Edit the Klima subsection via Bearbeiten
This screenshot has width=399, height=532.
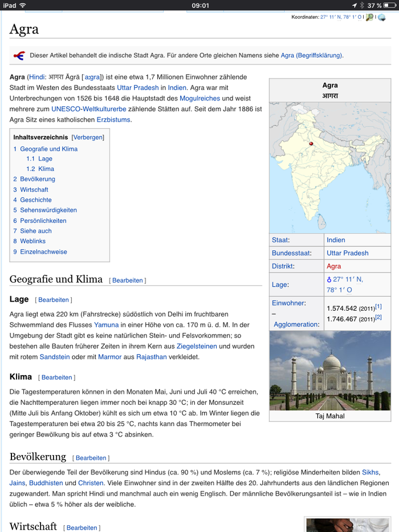coord(56,377)
